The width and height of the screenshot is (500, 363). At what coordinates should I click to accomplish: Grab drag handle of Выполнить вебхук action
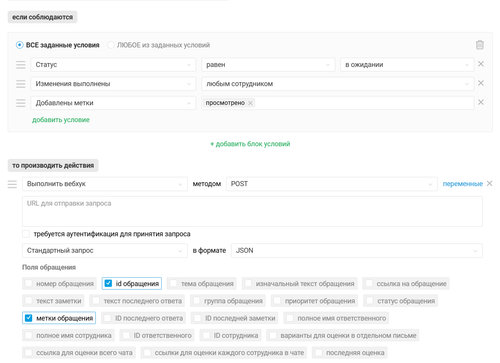tap(12, 184)
